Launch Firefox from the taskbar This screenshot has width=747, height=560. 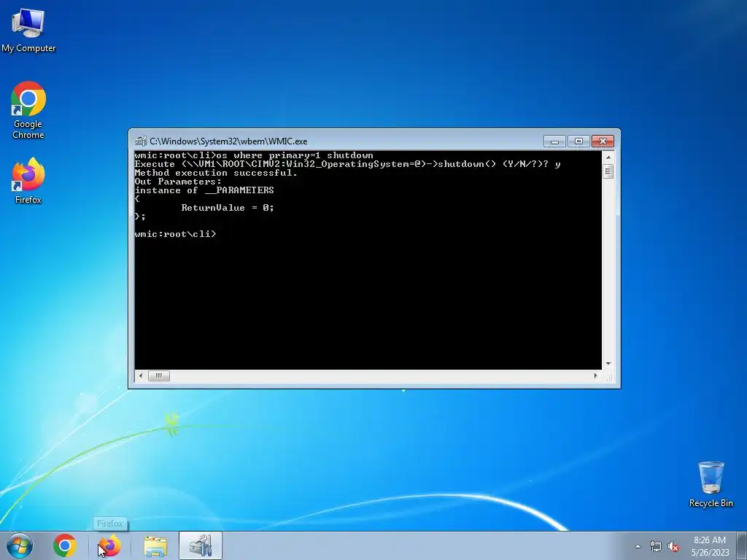click(109, 545)
